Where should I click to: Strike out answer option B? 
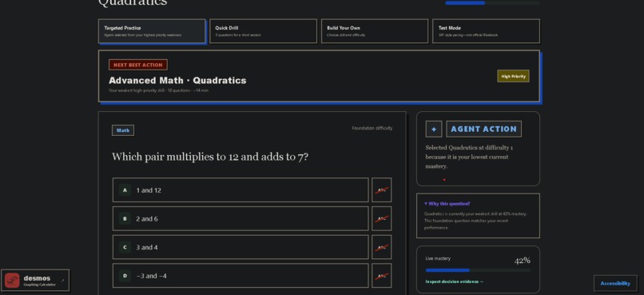(382, 218)
